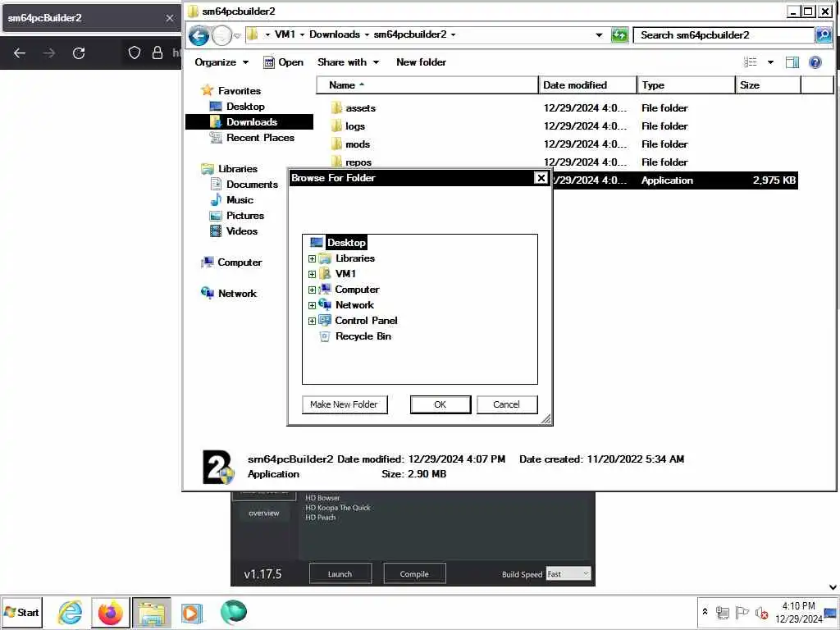840x630 pixels.
Task: Expand Network node in folder tree
Action: (x=312, y=305)
